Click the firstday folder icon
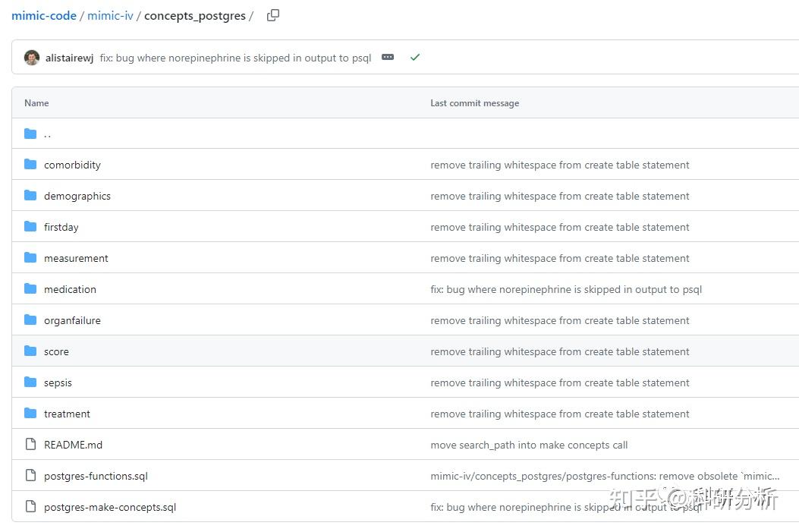The image size is (799, 532). (30, 227)
